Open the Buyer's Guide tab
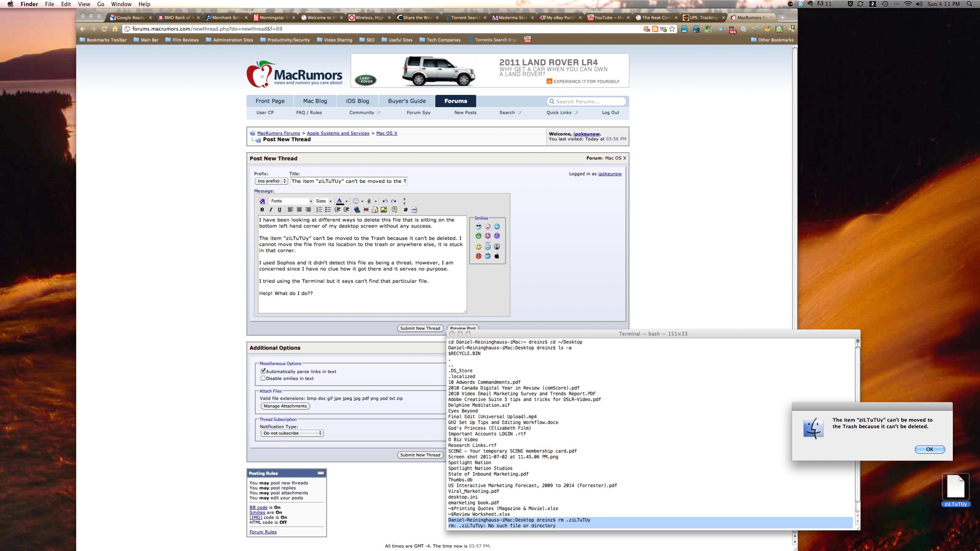 (x=407, y=101)
